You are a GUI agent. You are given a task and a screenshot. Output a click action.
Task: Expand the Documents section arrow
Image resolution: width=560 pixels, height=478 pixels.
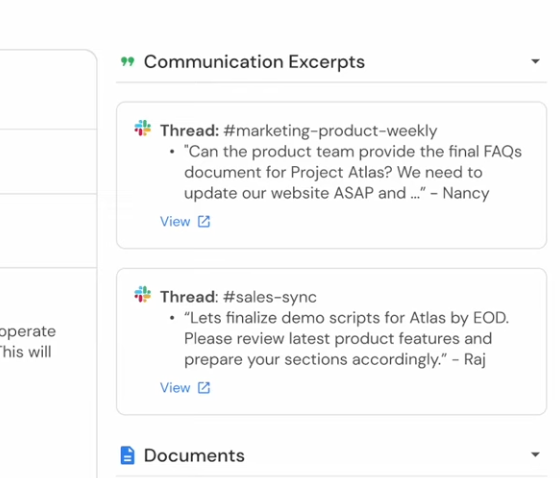click(535, 455)
